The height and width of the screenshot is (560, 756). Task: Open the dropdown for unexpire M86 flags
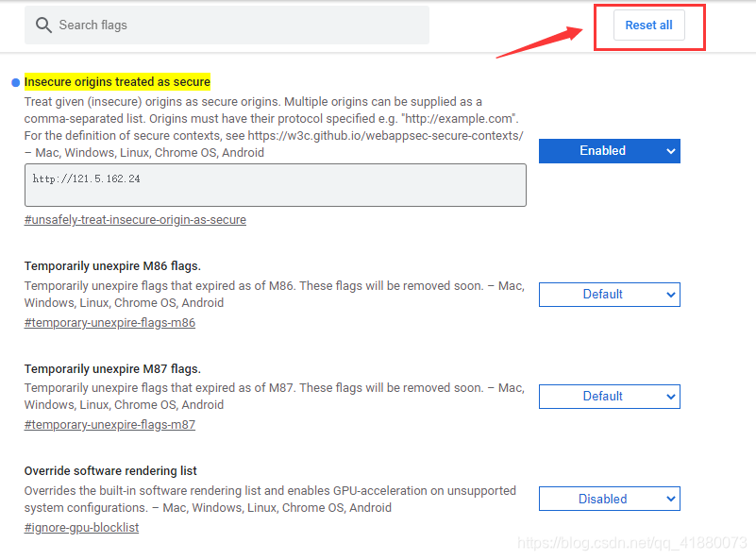[x=610, y=295]
